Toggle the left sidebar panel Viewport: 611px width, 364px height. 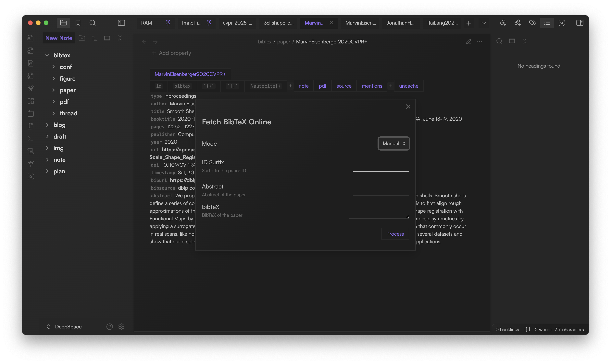(121, 23)
